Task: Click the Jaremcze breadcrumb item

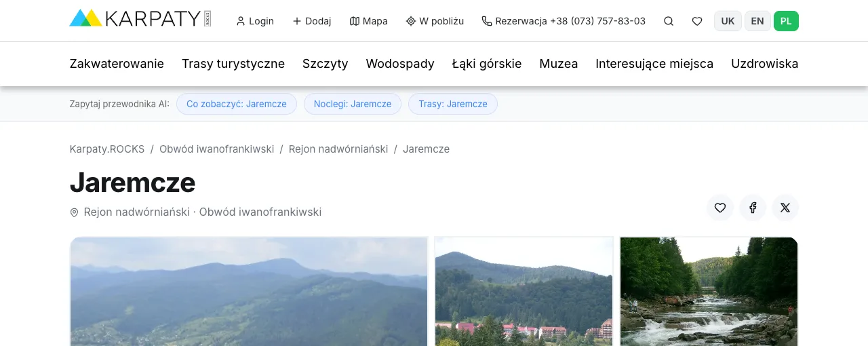Action: [x=427, y=149]
